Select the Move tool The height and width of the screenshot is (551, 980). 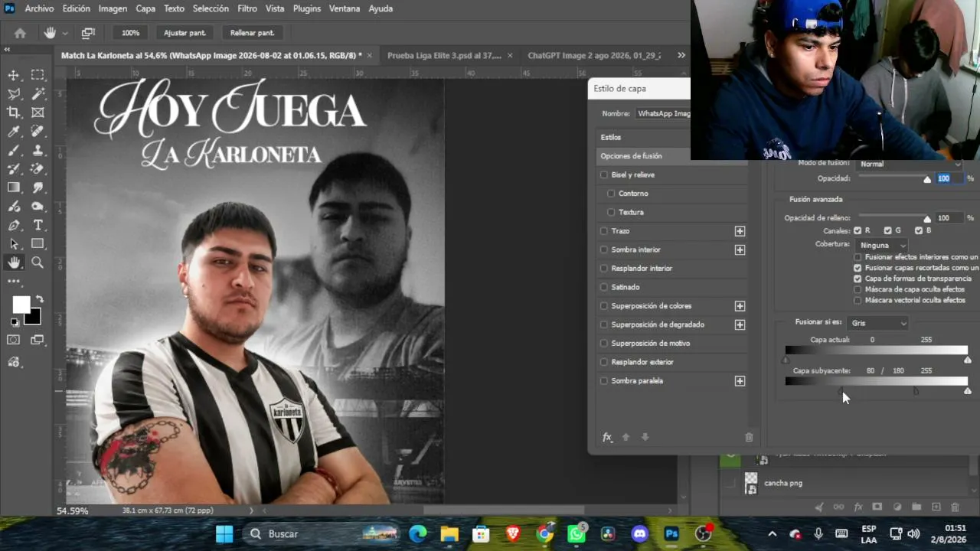(x=14, y=75)
